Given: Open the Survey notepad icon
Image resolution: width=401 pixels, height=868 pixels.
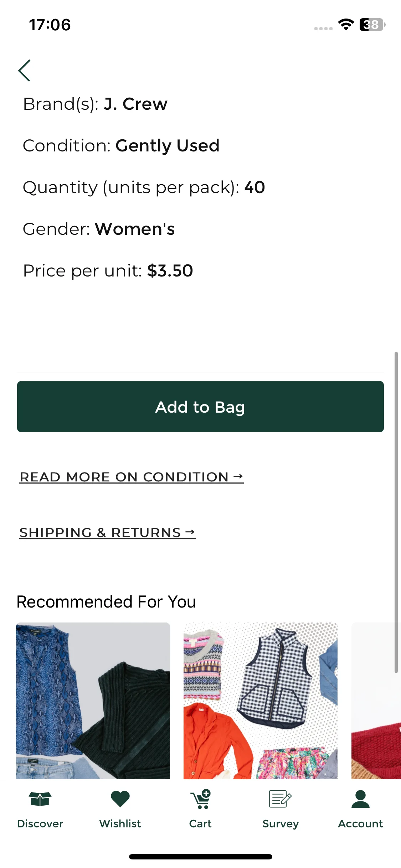Looking at the screenshot, I should click(281, 799).
